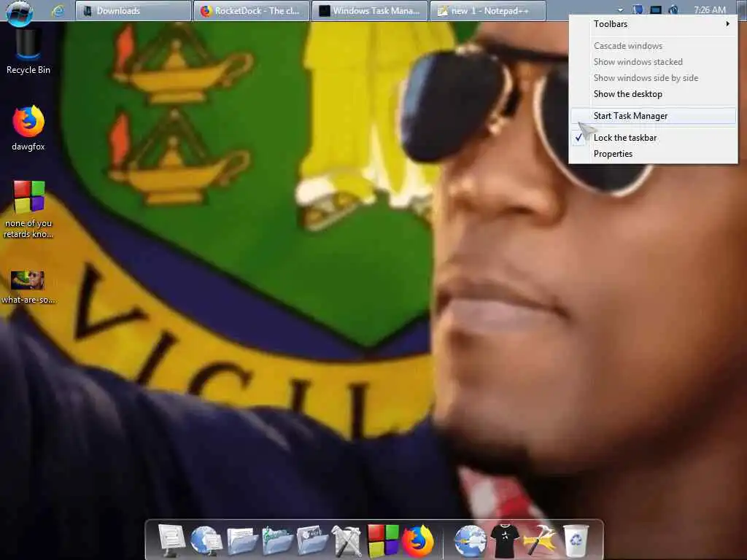Image resolution: width=747 pixels, height=560 pixels.
Task: Click the globe icon right of the dock separator
Action: (x=469, y=540)
